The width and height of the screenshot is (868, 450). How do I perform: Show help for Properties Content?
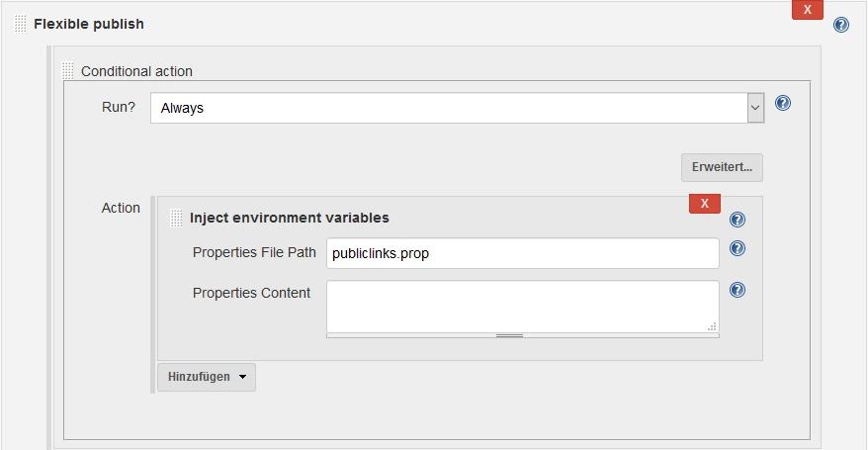(737, 290)
